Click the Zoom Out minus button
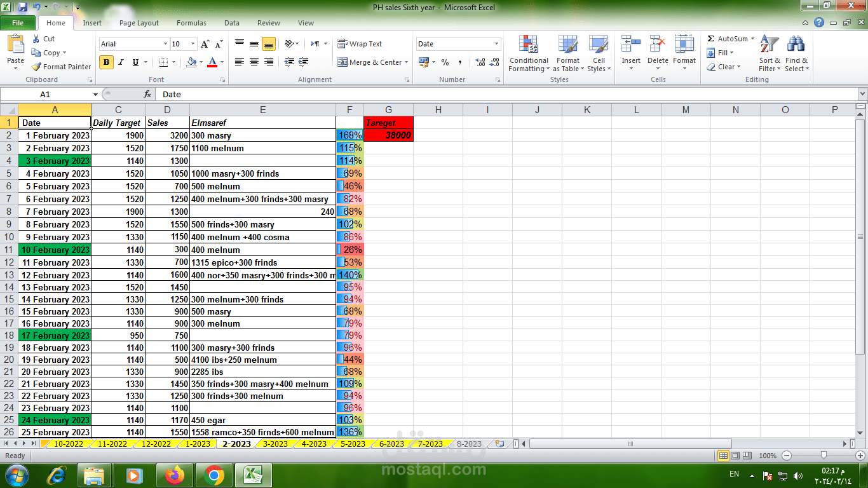The width and height of the screenshot is (868, 488). [x=787, y=456]
